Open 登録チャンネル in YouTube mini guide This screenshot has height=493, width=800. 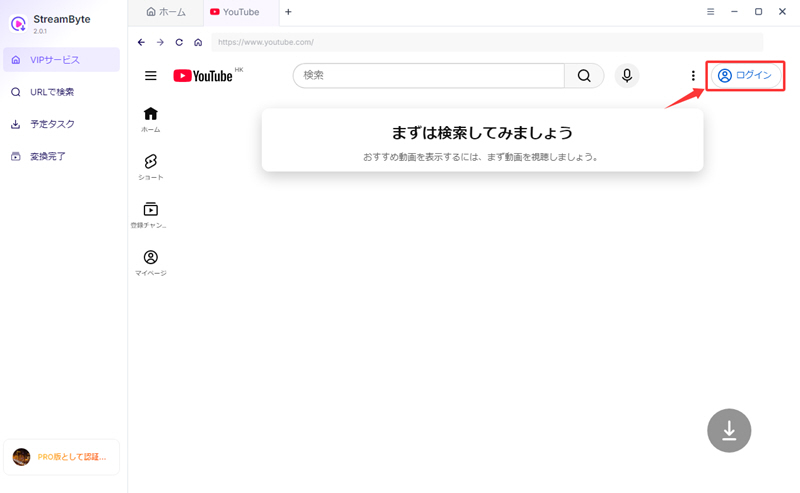149,215
